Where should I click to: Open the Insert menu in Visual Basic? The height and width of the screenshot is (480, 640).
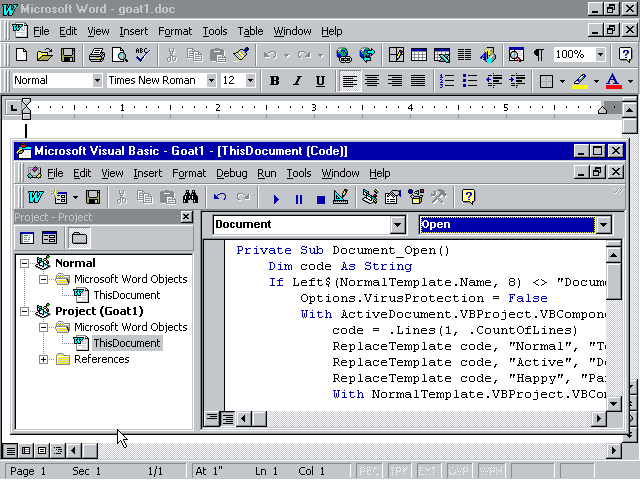coord(147,173)
